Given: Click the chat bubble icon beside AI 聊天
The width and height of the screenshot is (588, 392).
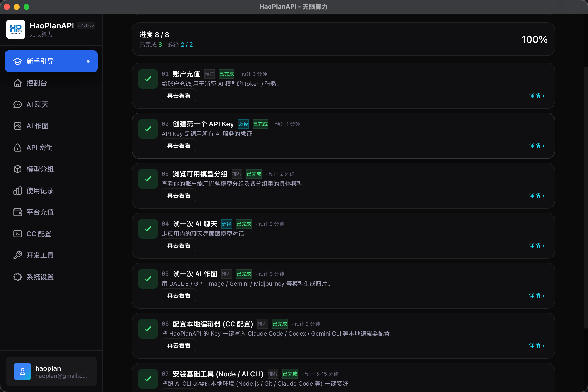Looking at the screenshot, I should [x=17, y=104].
